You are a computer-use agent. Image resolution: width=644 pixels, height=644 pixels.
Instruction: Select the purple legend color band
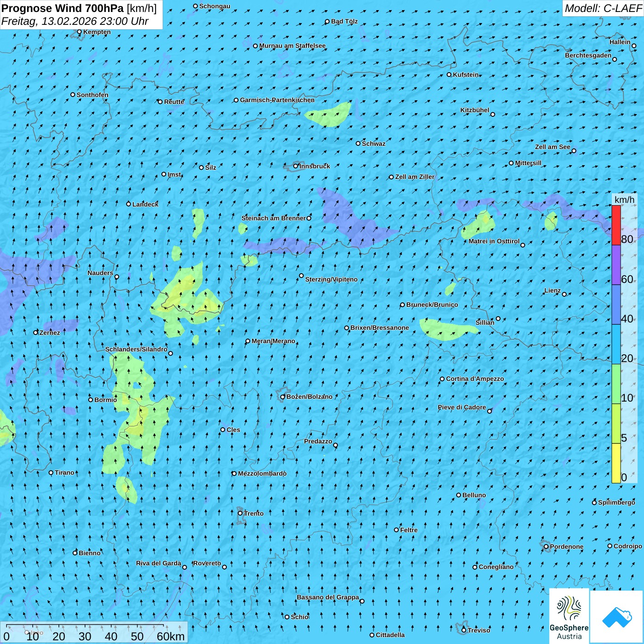(x=616, y=265)
